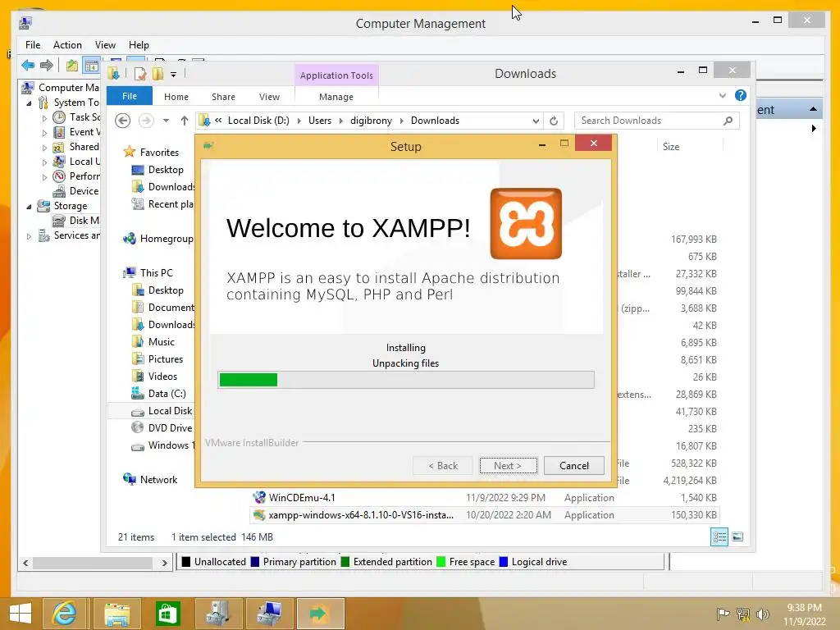This screenshot has height=630, width=840.
Task: Click the New folder icon in Explorer quick access toolbar
Action: click(x=157, y=73)
